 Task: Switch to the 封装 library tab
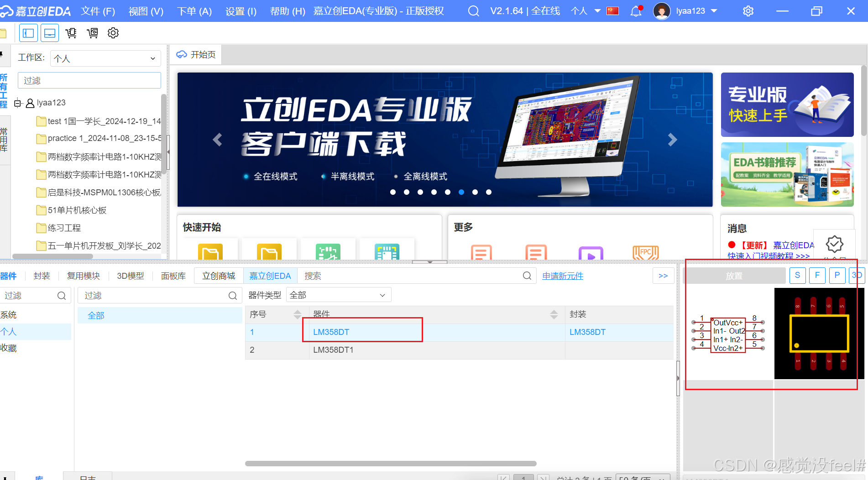point(42,276)
